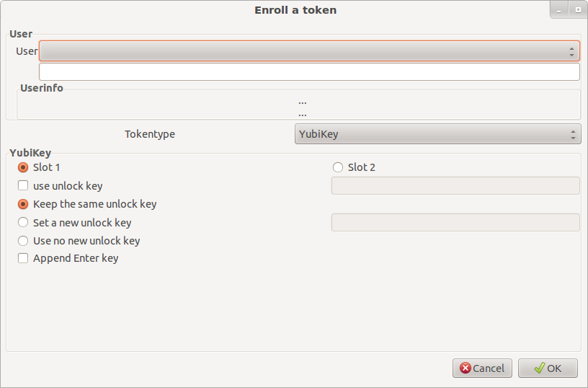Choose Keep the same unlock key
The image size is (588, 388).
[23, 204]
